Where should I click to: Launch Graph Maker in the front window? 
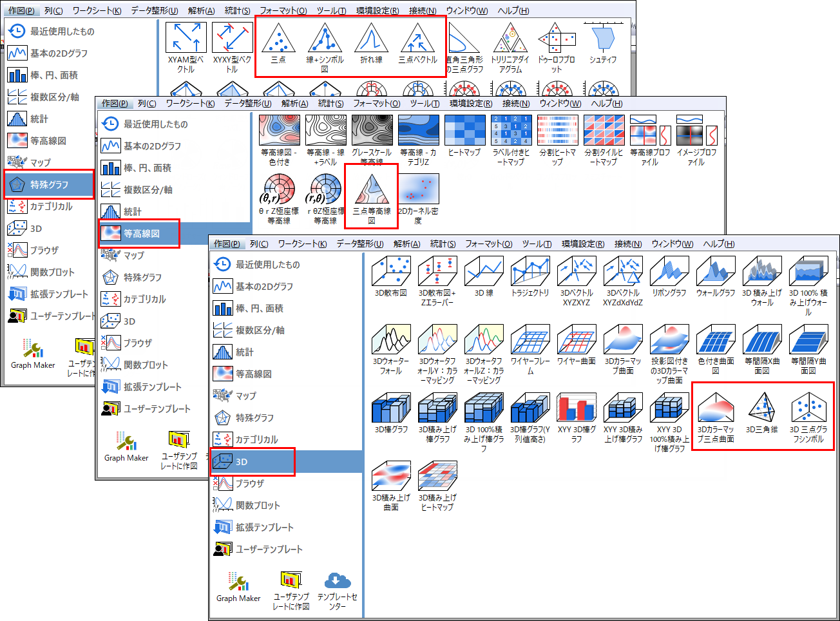point(238,588)
